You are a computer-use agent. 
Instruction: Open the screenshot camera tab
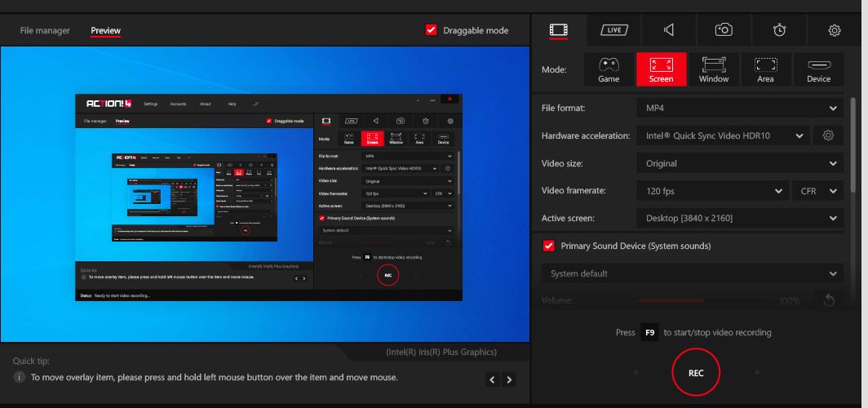click(724, 30)
